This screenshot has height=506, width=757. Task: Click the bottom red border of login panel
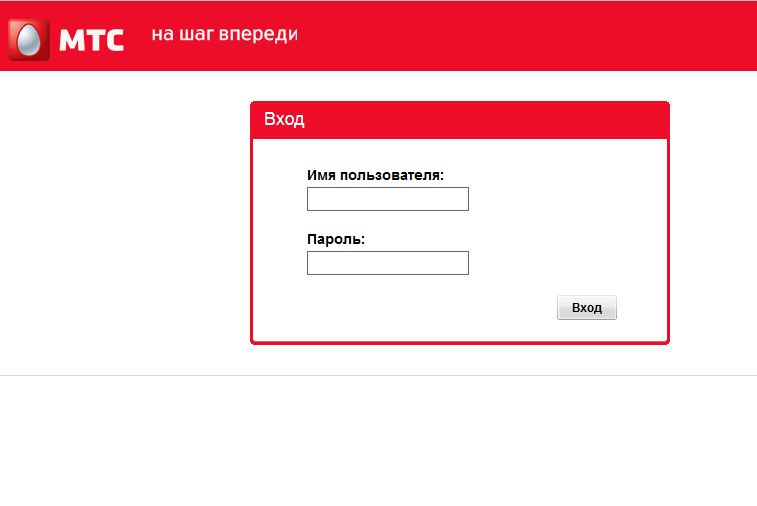click(460, 342)
